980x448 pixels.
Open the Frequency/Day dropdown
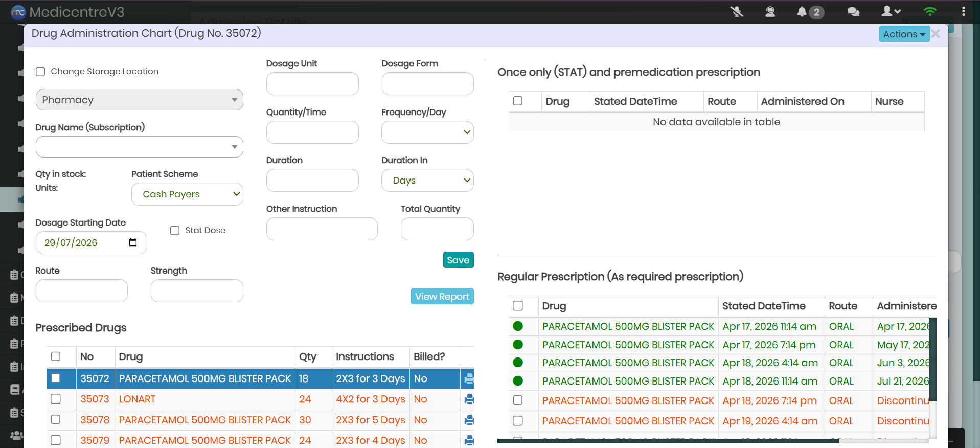click(x=427, y=132)
